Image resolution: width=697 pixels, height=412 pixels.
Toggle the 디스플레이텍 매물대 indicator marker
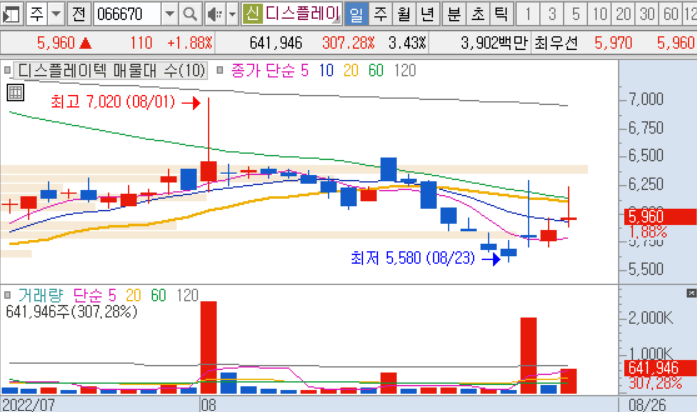[x=7, y=70]
